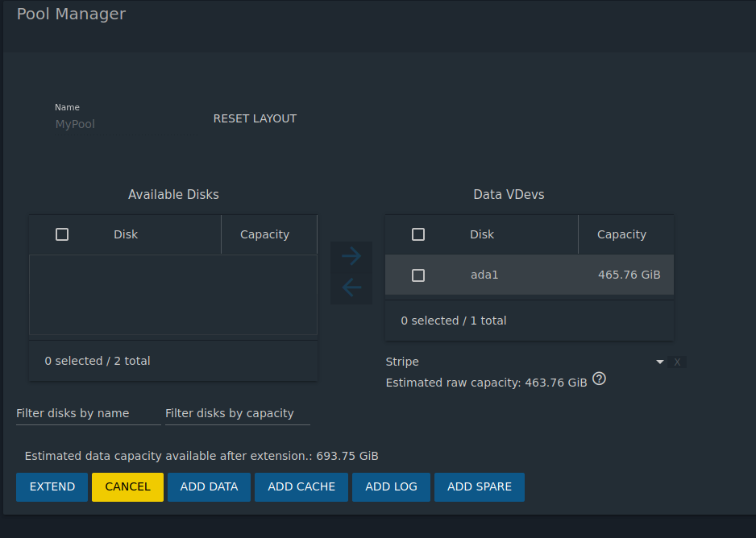Open the raw capacity help tooltip icon

[x=599, y=379]
